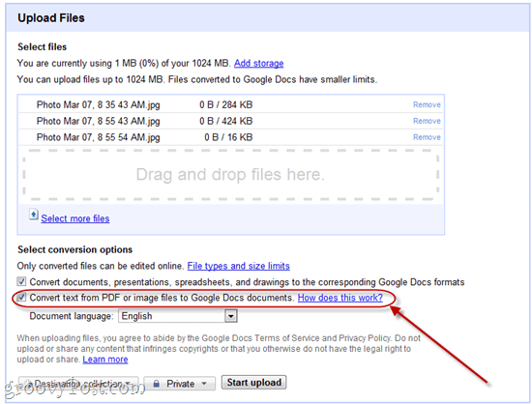
Task: Select file name Photo Mar 07, 8 55 54 AM.jpg
Action: coord(98,137)
